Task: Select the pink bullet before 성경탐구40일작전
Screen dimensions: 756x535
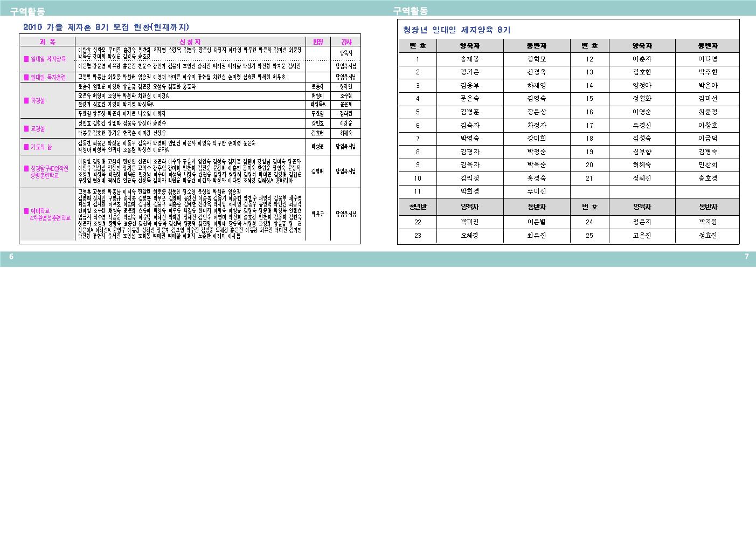Action: (x=26, y=169)
